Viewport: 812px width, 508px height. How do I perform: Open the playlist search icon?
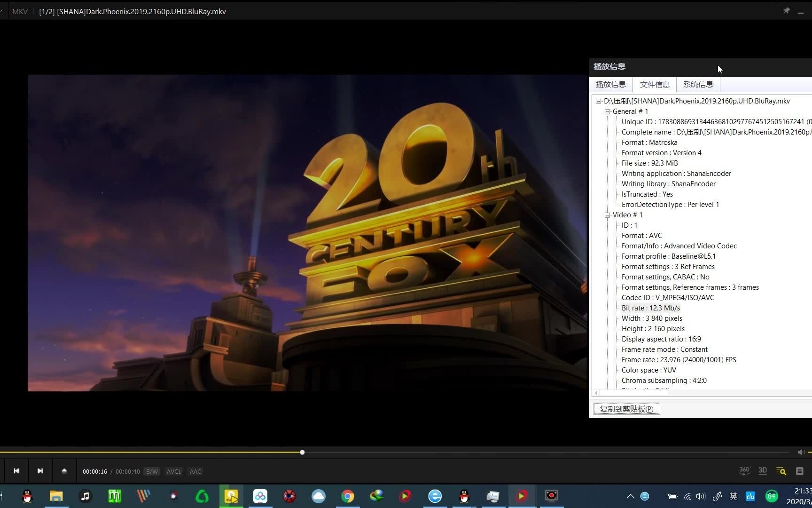[x=781, y=471]
